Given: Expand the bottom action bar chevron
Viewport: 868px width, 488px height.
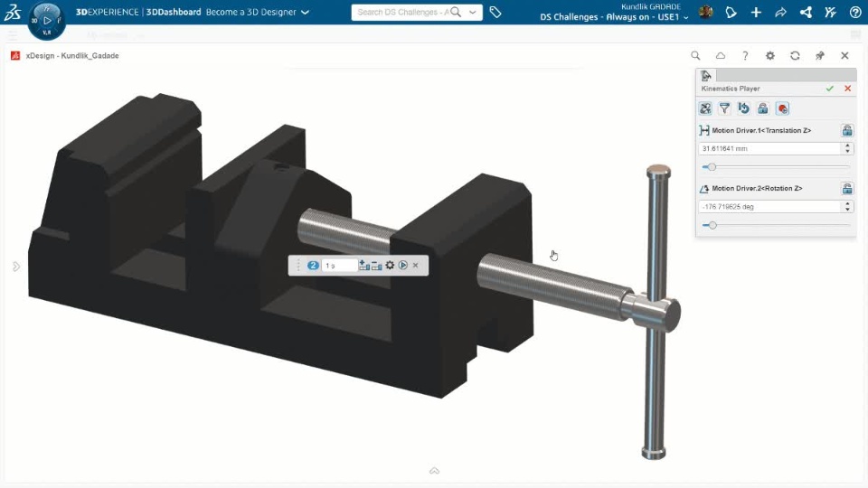Looking at the screenshot, I should coord(435,471).
